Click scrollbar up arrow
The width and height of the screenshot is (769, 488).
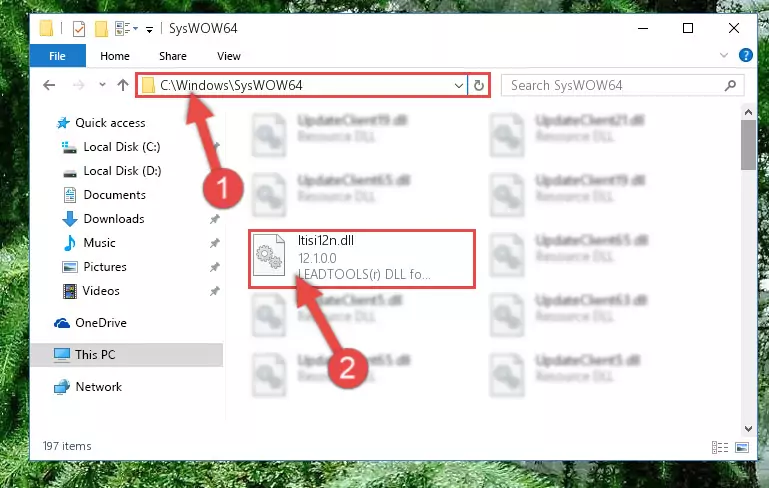[x=748, y=112]
